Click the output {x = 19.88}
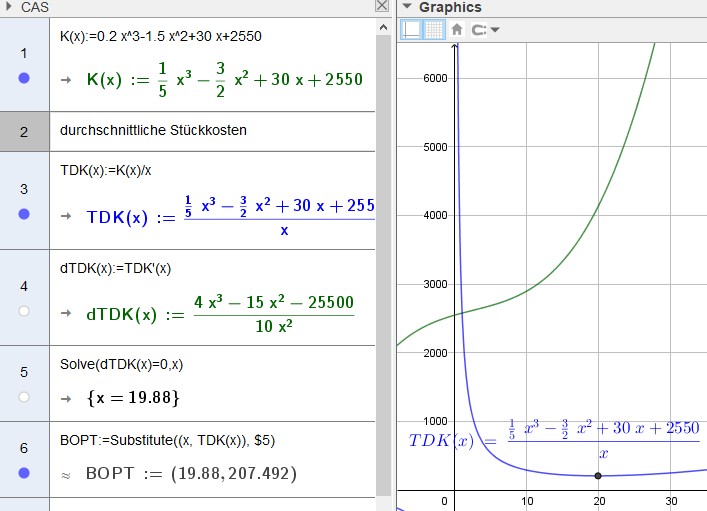 [x=133, y=397]
